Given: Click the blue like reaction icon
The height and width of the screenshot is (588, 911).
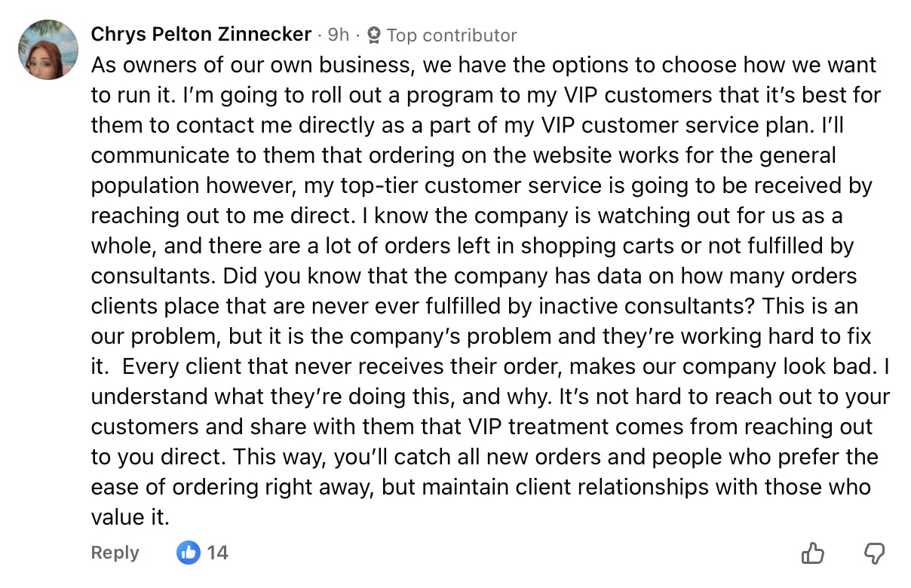Looking at the screenshot, I should pyautogui.click(x=189, y=553).
